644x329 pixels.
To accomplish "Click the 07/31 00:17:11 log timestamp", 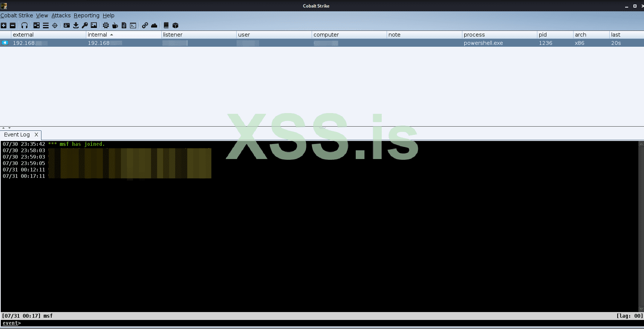I will [x=24, y=176].
